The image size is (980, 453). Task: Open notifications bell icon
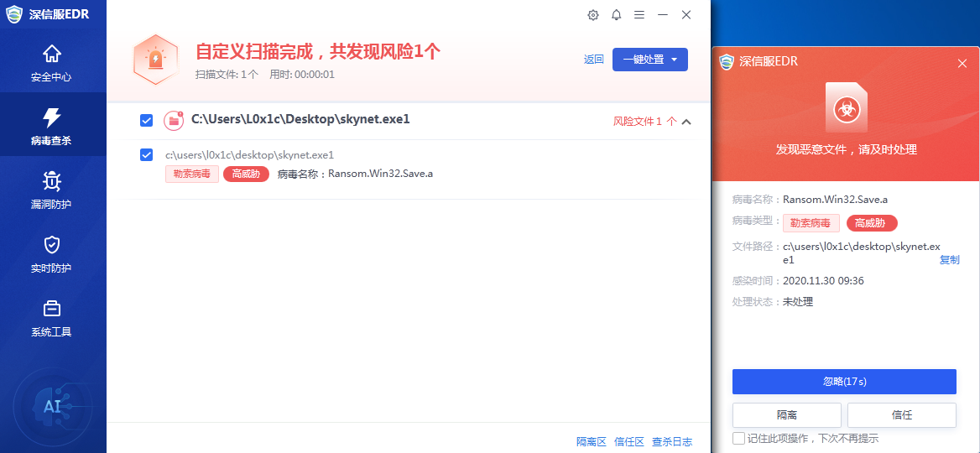tap(616, 15)
